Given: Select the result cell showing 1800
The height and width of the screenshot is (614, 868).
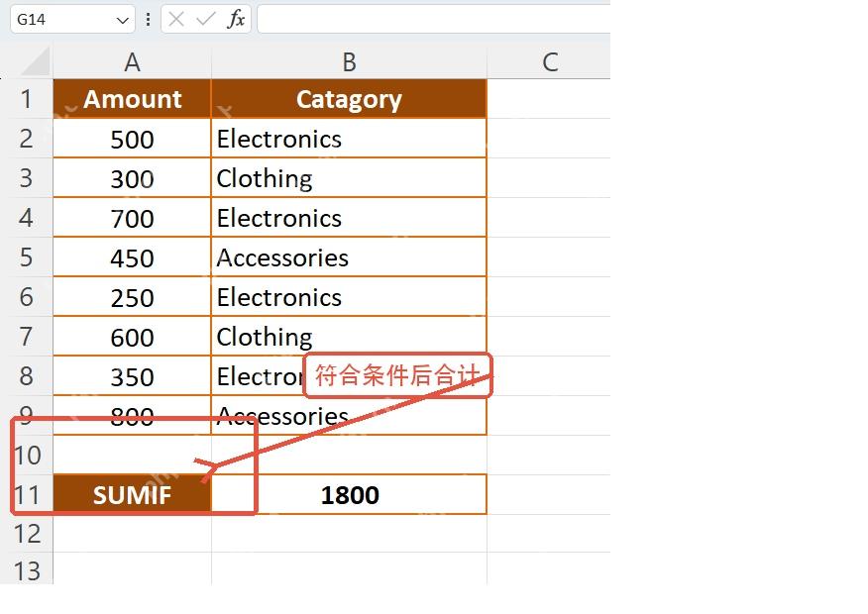Looking at the screenshot, I should click(349, 494).
